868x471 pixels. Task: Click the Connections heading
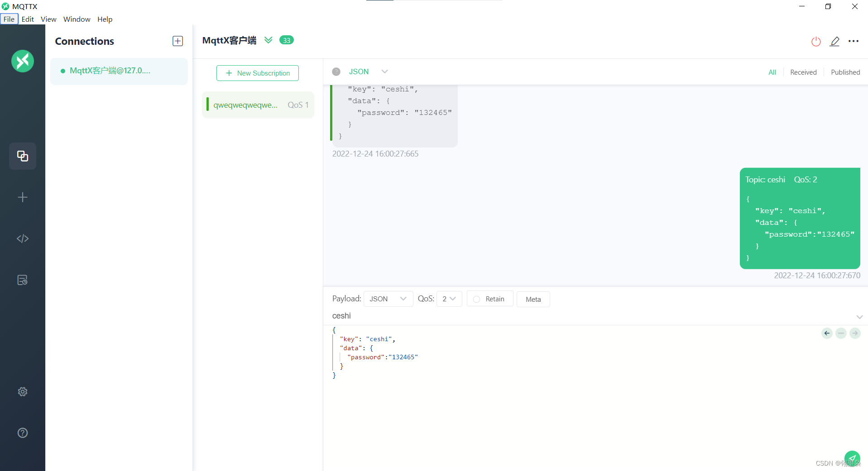84,41
